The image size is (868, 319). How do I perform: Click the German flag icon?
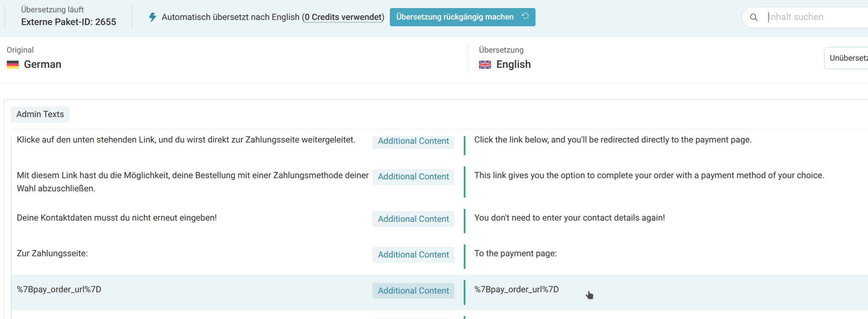tap(13, 64)
